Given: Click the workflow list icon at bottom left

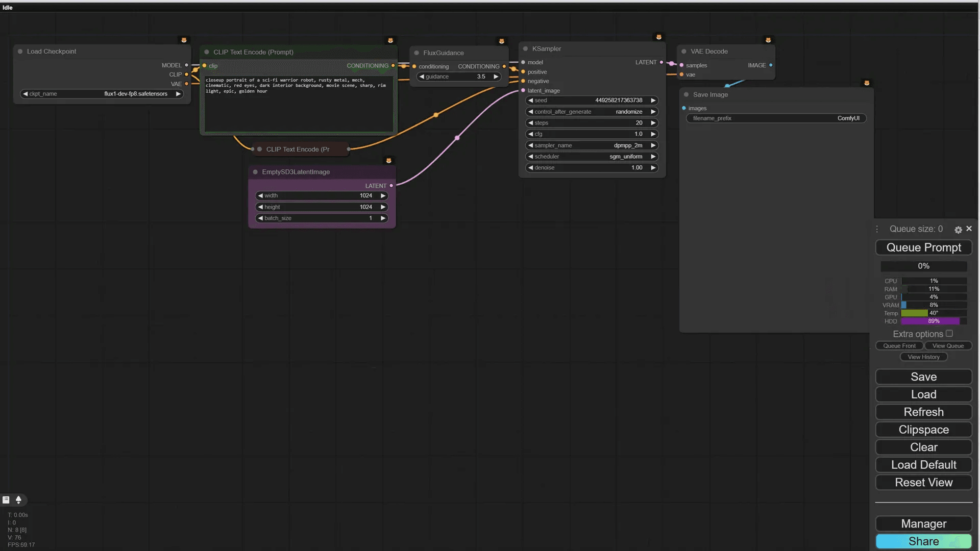Looking at the screenshot, I should click(x=6, y=500).
